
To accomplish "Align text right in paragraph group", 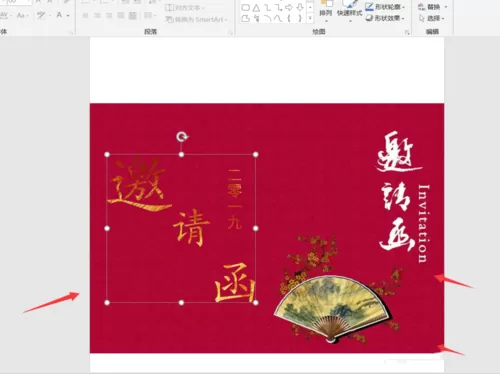I will click(109, 15).
